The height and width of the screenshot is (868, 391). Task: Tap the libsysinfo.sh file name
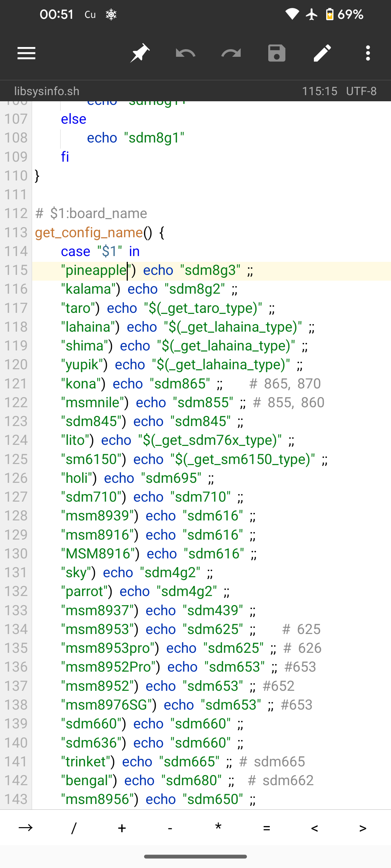[47, 91]
